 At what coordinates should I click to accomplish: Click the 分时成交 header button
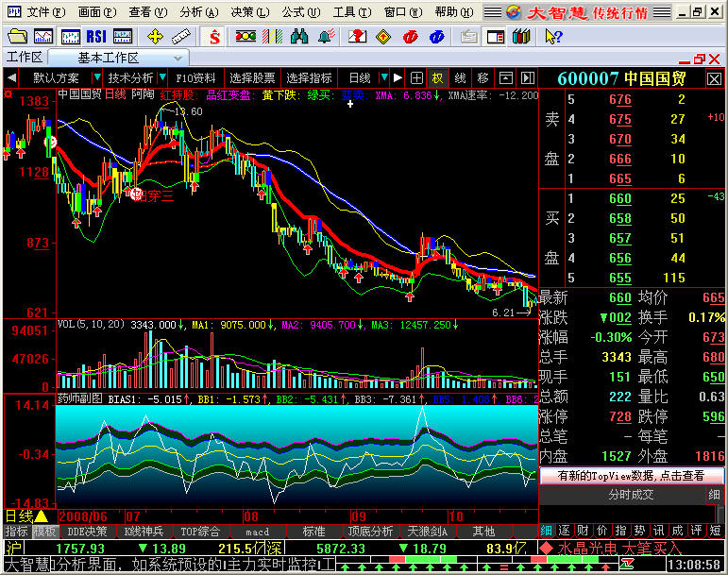[631, 495]
